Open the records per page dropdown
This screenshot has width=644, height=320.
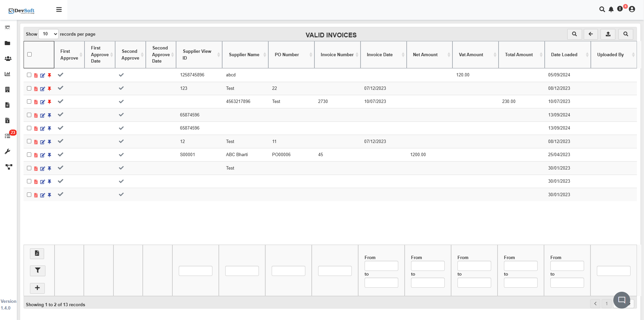click(48, 34)
